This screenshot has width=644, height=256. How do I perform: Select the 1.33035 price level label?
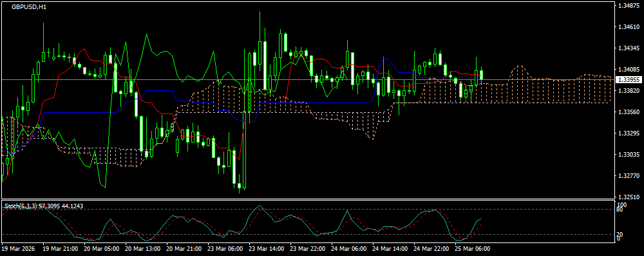pyautogui.click(x=629, y=155)
